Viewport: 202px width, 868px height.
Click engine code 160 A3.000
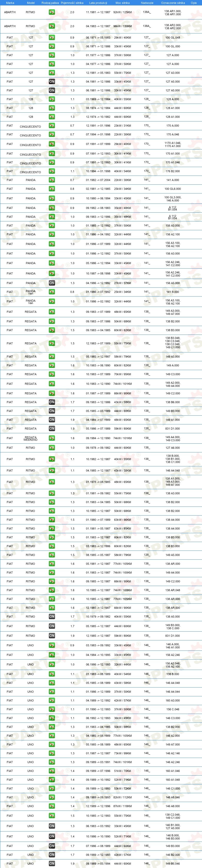pyautogui.click(x=172, y=700)
